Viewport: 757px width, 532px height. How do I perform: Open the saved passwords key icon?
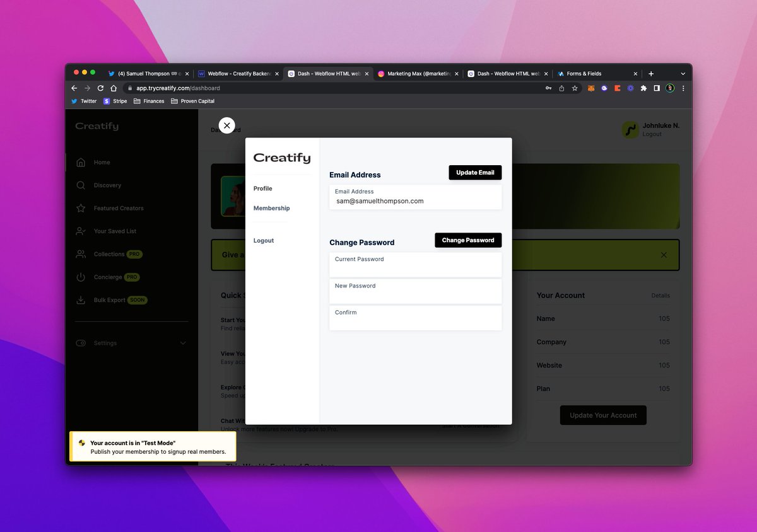click(549, 88)
